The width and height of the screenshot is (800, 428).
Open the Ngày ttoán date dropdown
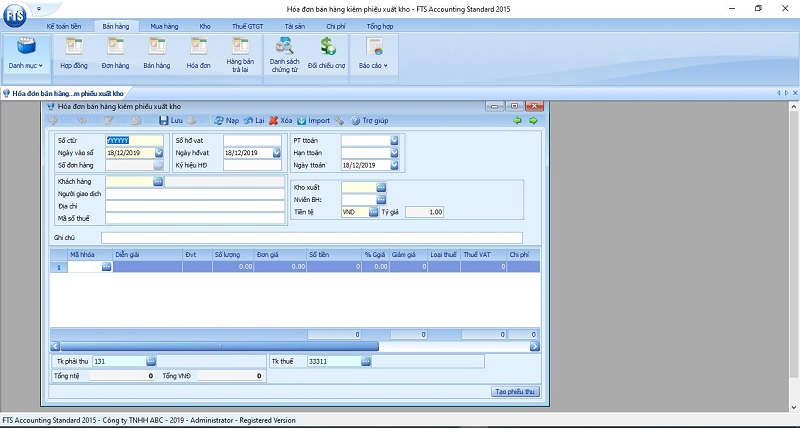[x=394, y=165]
